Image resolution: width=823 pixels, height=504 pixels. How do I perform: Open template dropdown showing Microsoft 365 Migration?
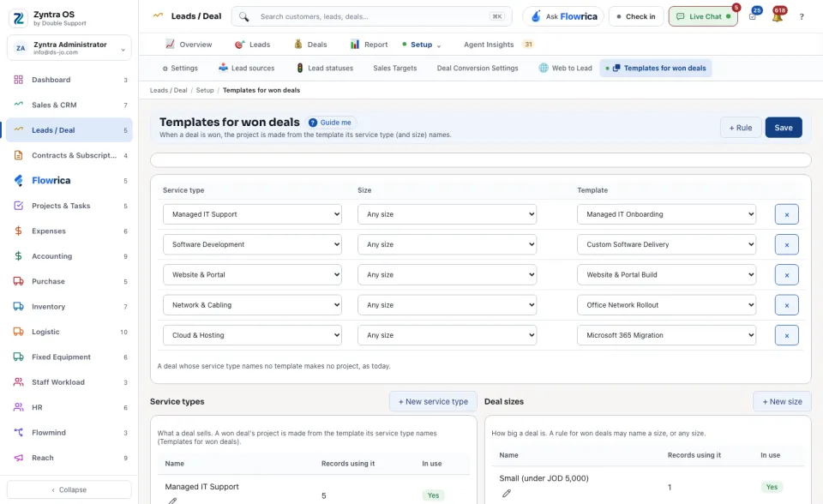667,335
